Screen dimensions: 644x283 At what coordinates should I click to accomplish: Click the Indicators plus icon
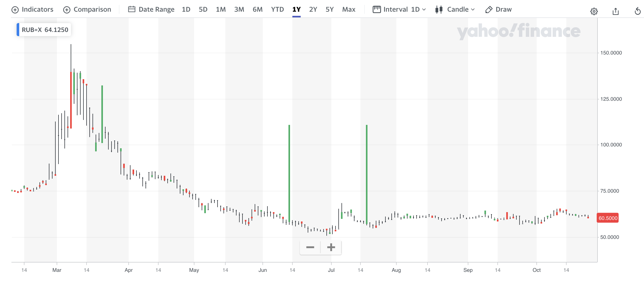15,10
